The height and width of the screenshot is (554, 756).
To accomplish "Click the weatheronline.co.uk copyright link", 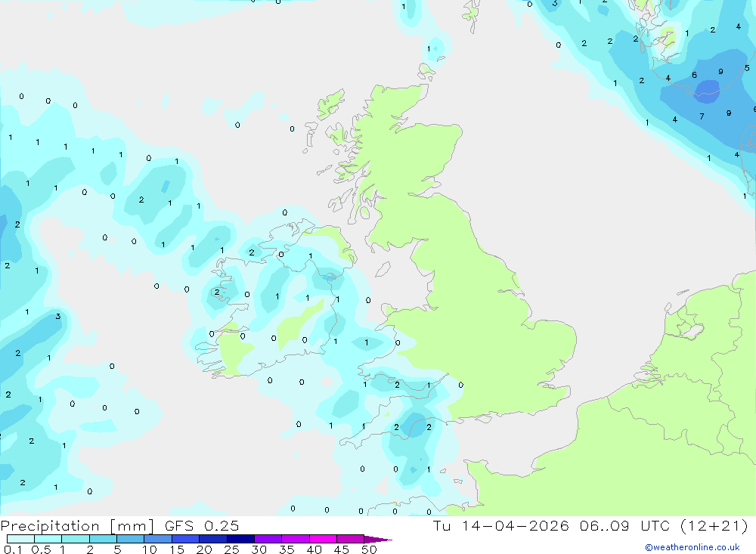I will [692, 547].
